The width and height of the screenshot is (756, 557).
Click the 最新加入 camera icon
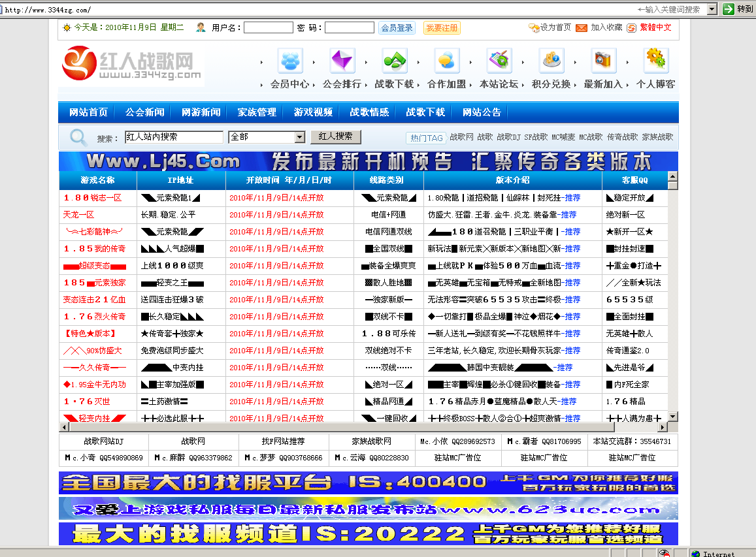point(604,61)
